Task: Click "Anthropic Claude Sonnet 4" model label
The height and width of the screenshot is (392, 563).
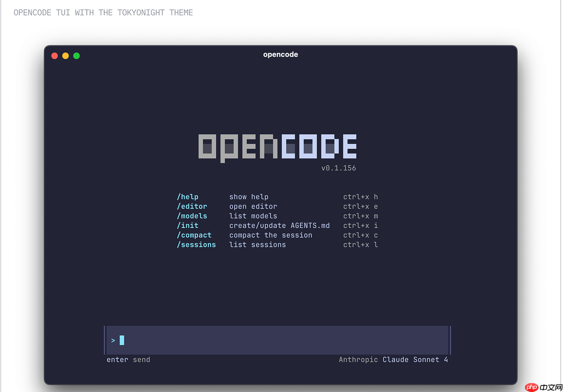Action: 393,360
